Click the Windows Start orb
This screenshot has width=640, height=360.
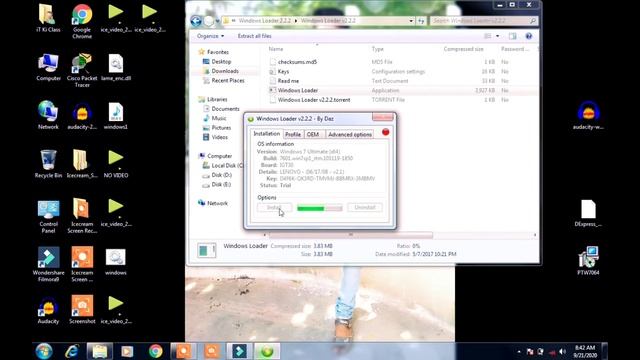coord(44,351)
